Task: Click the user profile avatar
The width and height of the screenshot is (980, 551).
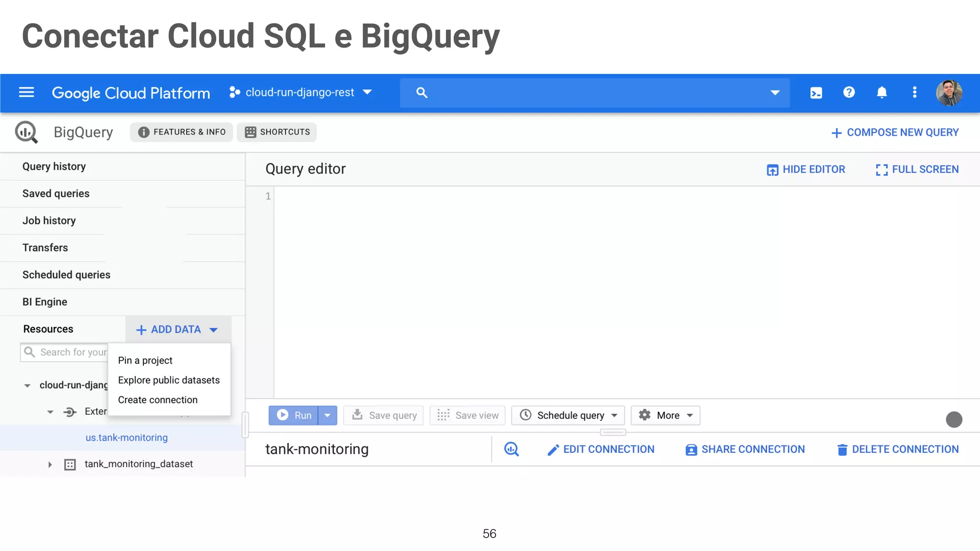Action: point(949,93)
